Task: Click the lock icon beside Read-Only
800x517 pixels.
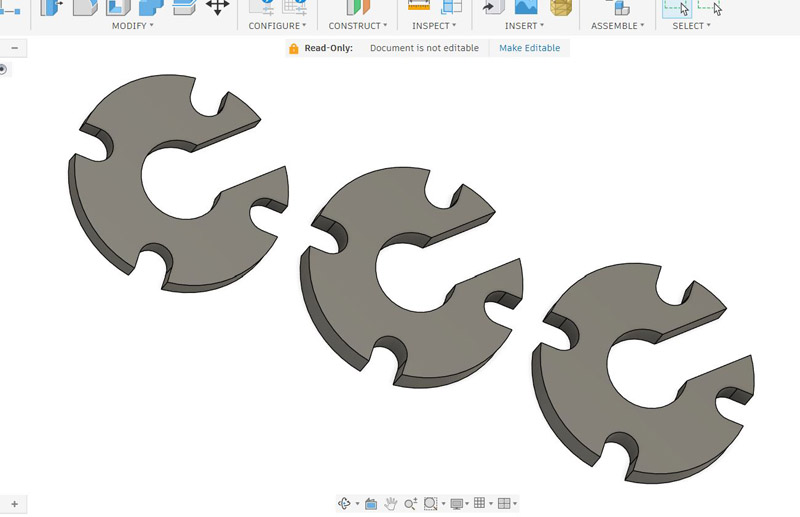Action: pyautogui.click(x=293, y=48)
